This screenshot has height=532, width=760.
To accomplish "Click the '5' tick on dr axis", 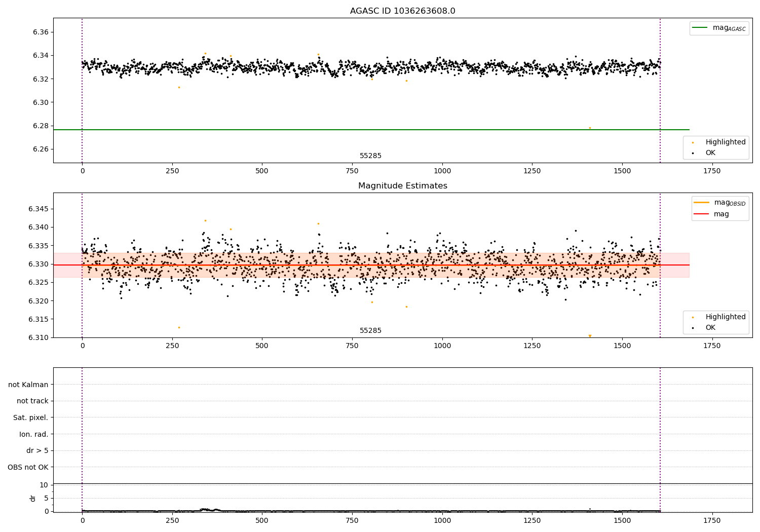I will (x=46, y=498).
